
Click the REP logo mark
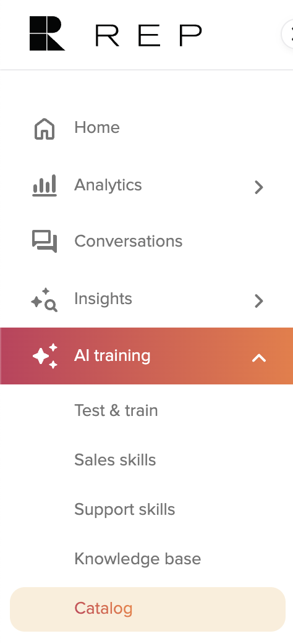pos(47,33)
